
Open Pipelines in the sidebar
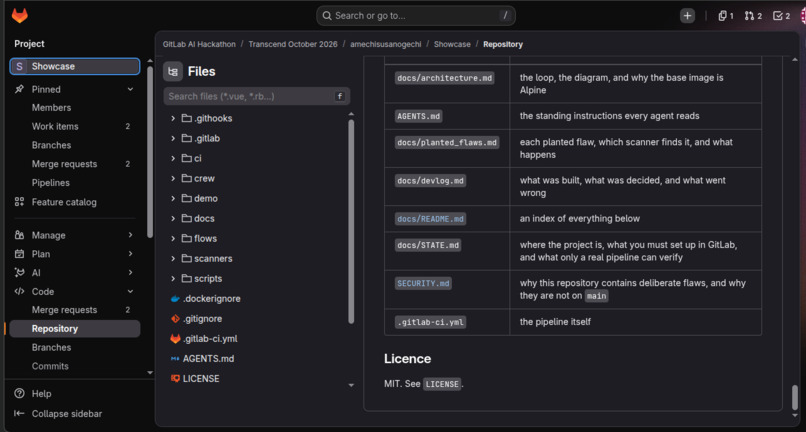pyautogui.click(x=75, y=183)
